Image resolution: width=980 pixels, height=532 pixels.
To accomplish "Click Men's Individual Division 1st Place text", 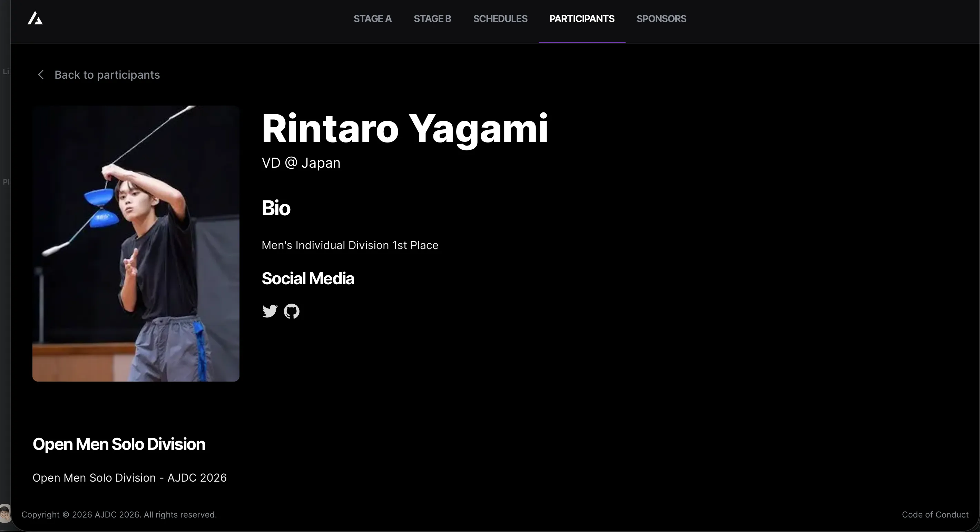I will (x=350, y=245).
